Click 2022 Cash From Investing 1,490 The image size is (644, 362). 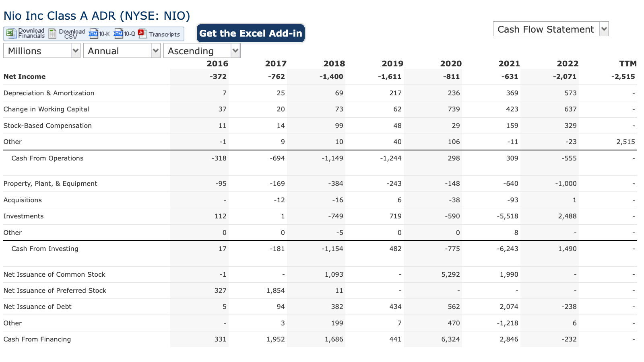(x=567, y=249)
